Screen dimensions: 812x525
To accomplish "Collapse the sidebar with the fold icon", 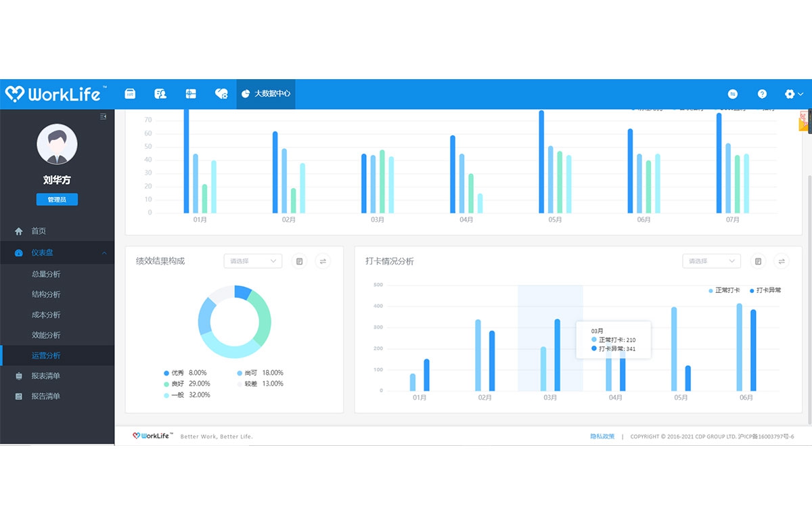I will [x=103, y=116].
